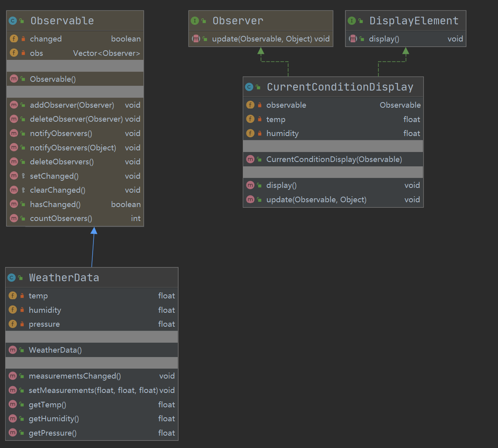Image resolution: width=498 pixels, height=448 pixels.
Task: Click the class icon beside WeatherData title
Action: click(12, 278)
